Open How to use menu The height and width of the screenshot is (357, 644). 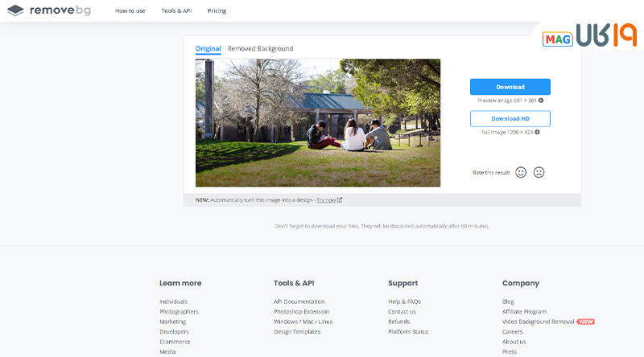130,10
